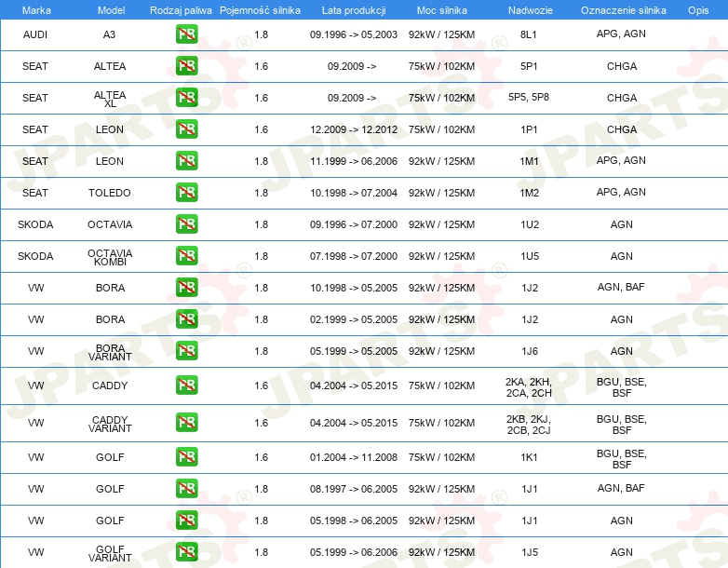
Task: Click the date range 09.1996 -> 07.2000
Action: coord(354,224)
